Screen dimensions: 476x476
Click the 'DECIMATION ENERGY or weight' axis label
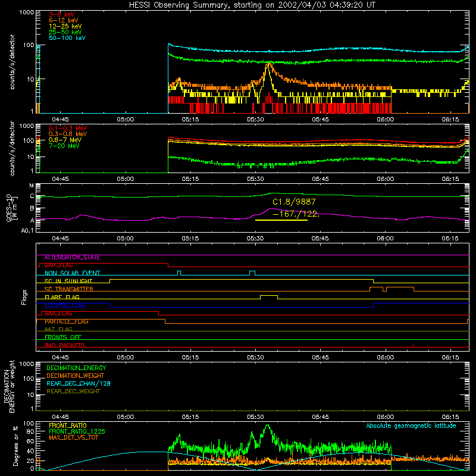[x=9, y=386]
